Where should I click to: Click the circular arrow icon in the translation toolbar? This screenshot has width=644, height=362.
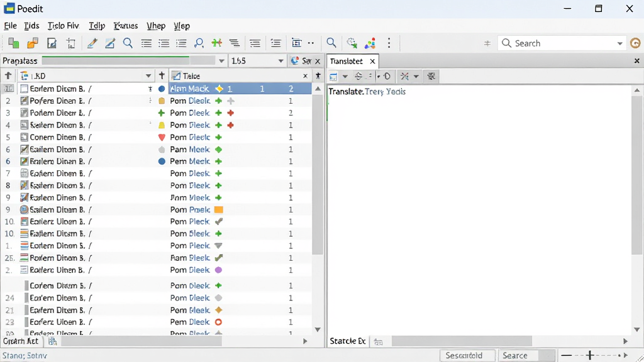point(387,76)
